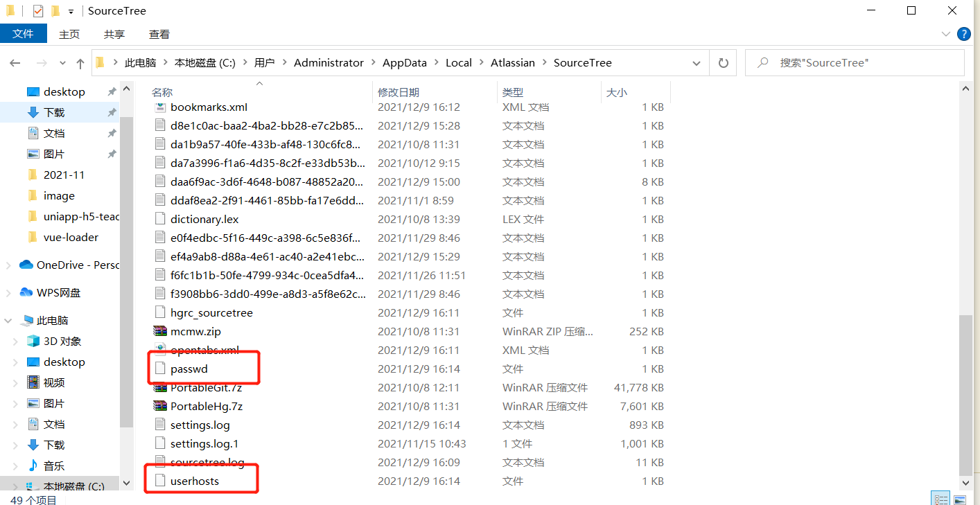Expand the OneDrive tree node
980x505 pixels.
(x=8, y=265)
